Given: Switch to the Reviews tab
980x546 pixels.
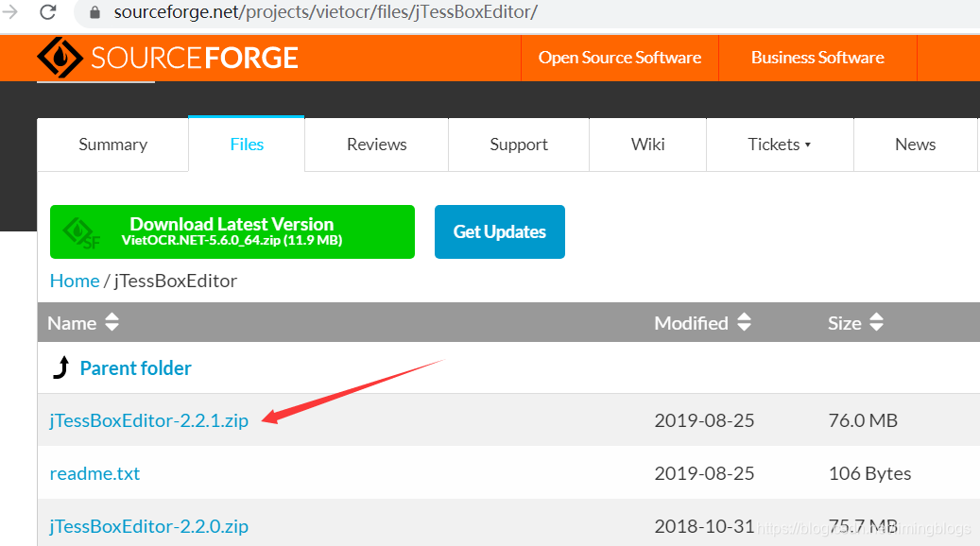Looking at the screenshot, I should coord(377,145).
